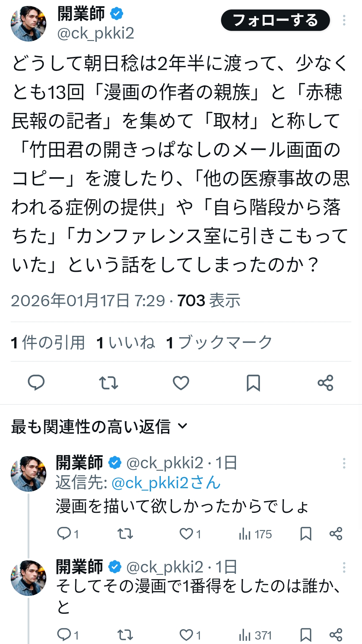Like the first reply about 漫画を描いて
Screen dimensions: 362x644
[x=187, y=534]
